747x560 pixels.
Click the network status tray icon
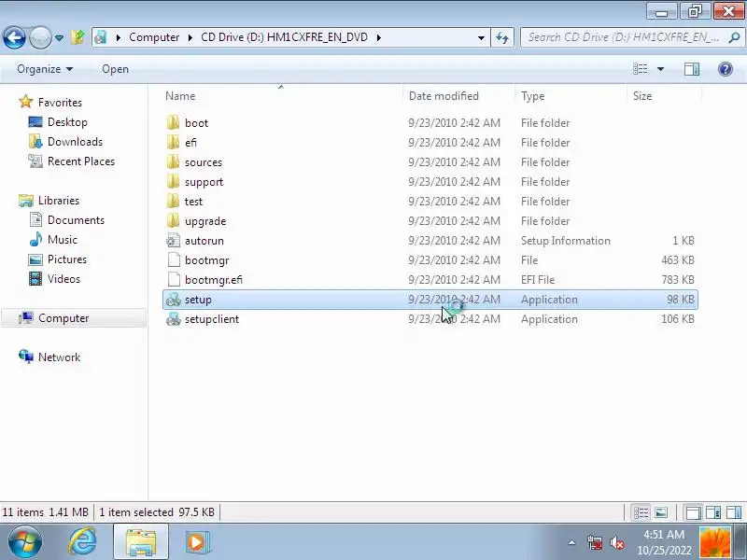pyautogui.click(x=595, y=542)
